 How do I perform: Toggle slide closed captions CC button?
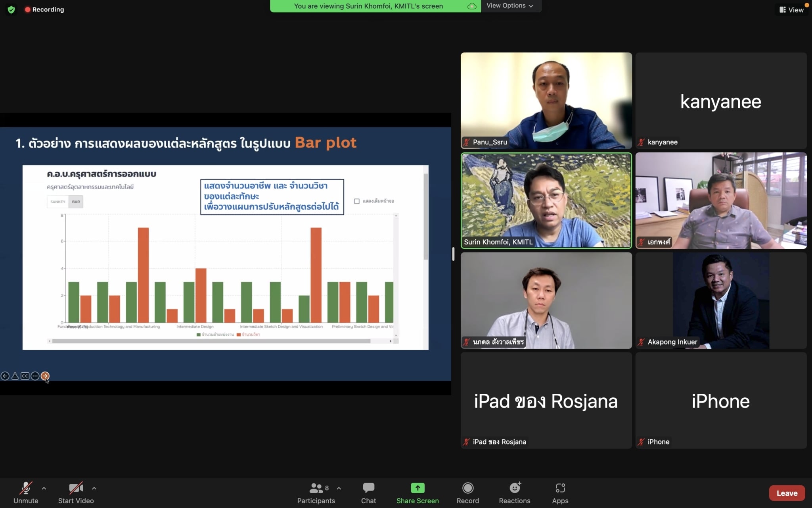coord(25,376)
